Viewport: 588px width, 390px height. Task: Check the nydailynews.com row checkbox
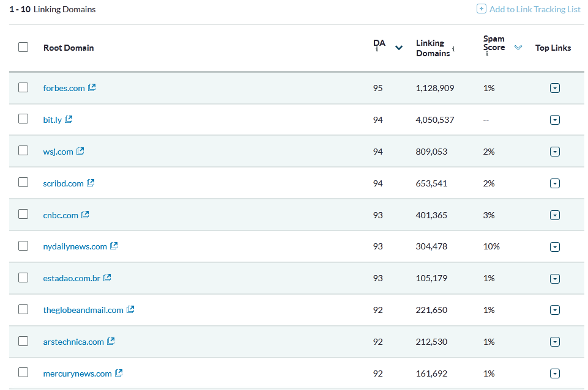click(x=23, y=246)
